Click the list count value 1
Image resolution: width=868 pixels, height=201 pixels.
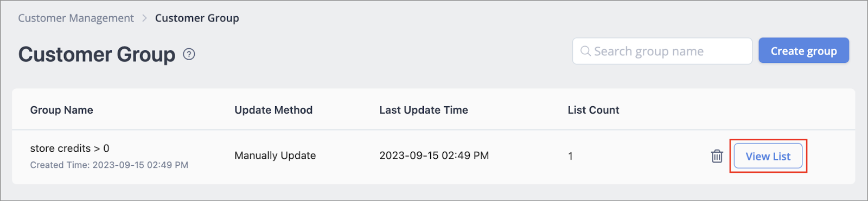coord(570,156)
